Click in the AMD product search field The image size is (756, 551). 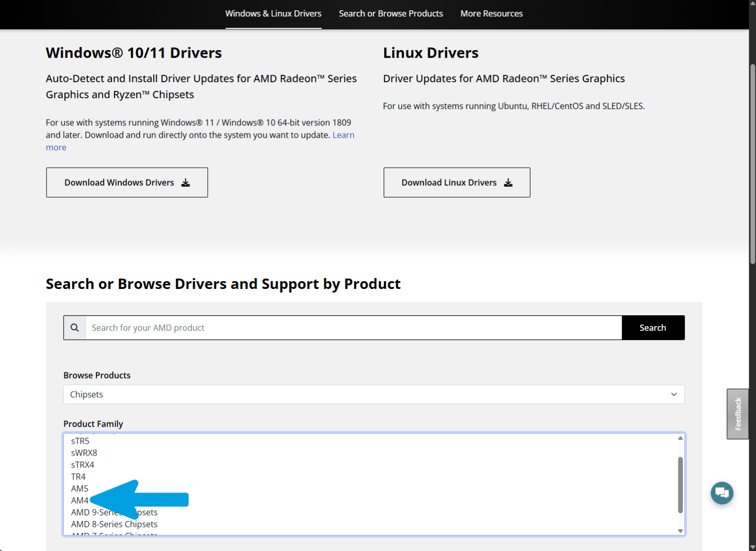pos(353,328)
